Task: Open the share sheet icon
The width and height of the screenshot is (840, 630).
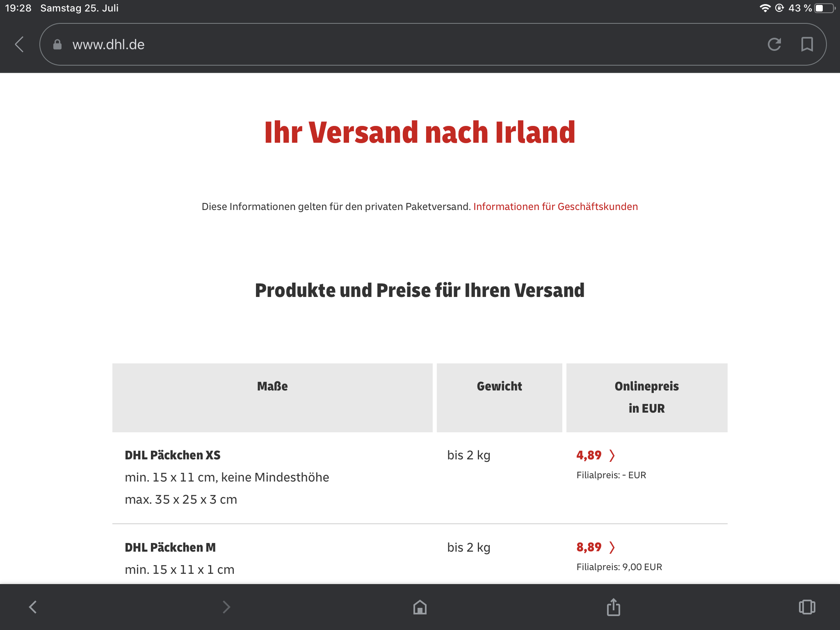Action: coord(614,607)
